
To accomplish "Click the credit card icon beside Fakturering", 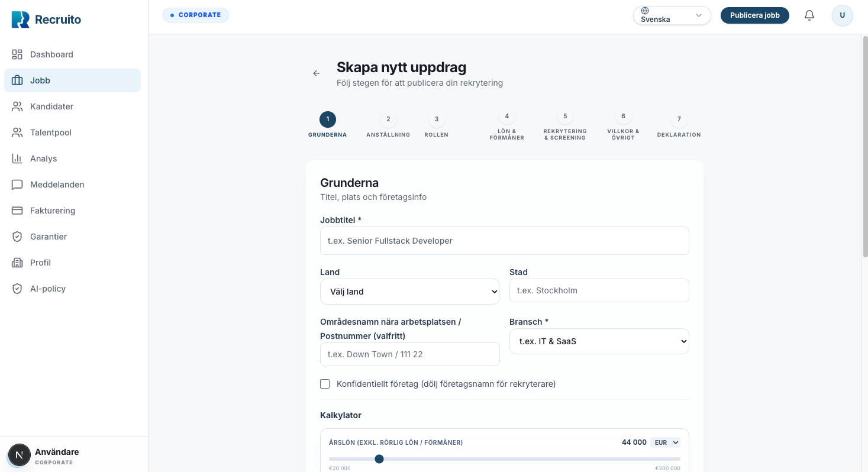I will click(x=17, y=211).
